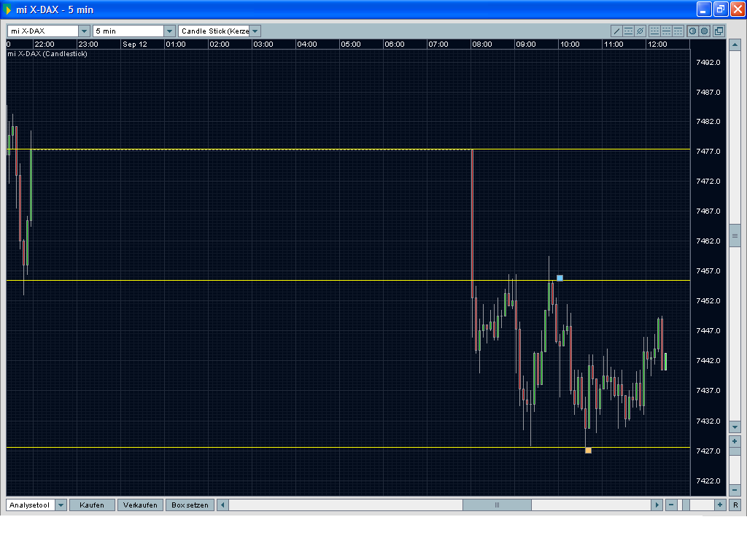This screenshot has height=560, width=747.
Task: Select the trend line drawing tool
Action: coord(617,31)
